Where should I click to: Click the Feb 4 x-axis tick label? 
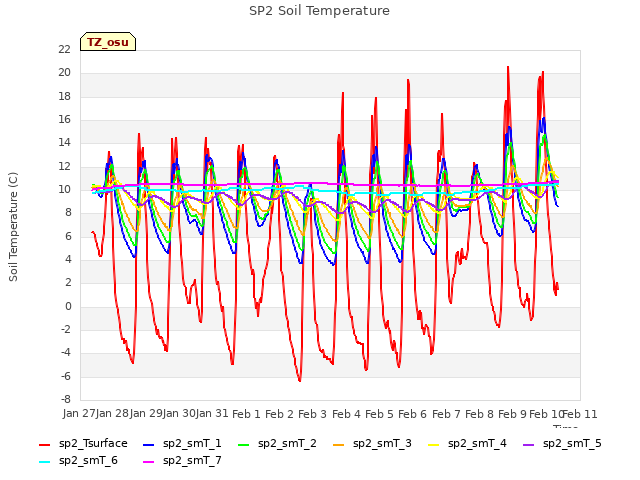[x=346, y=414]
